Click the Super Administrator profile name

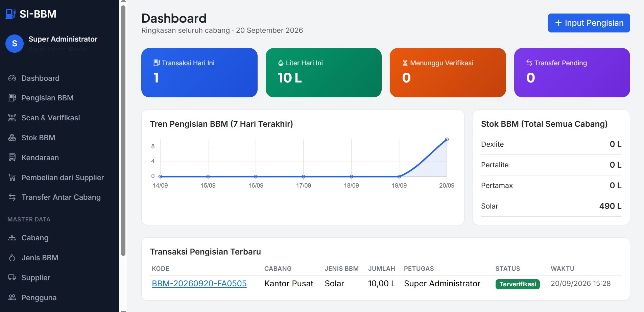point(63,39)
